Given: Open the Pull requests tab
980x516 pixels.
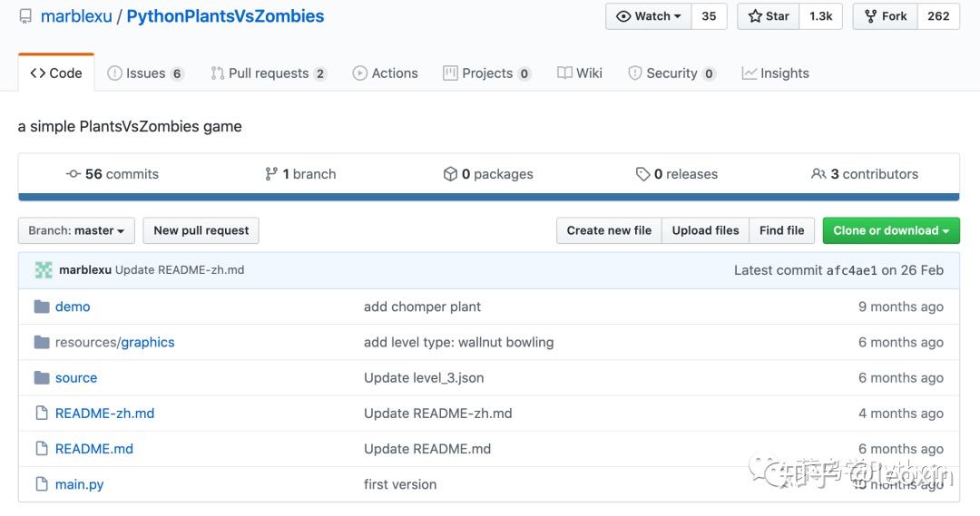Looking at the screenshot, I should click(x=268, y=73).
